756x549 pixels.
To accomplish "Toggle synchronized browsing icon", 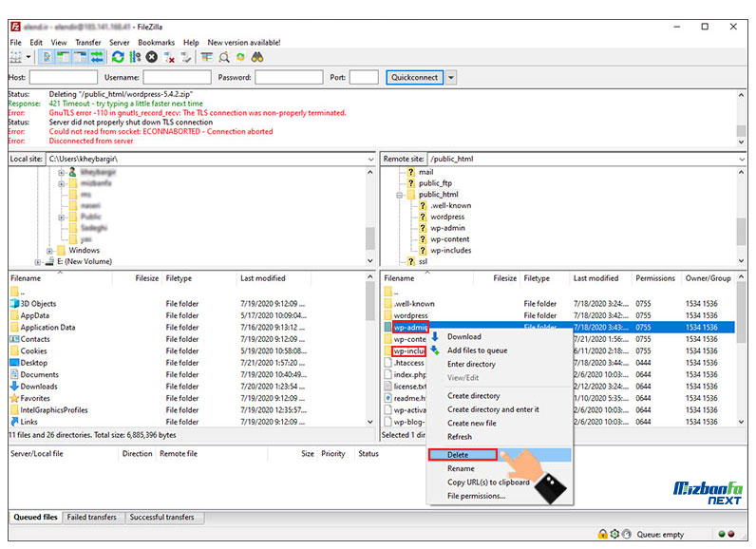I will (240, 57).
